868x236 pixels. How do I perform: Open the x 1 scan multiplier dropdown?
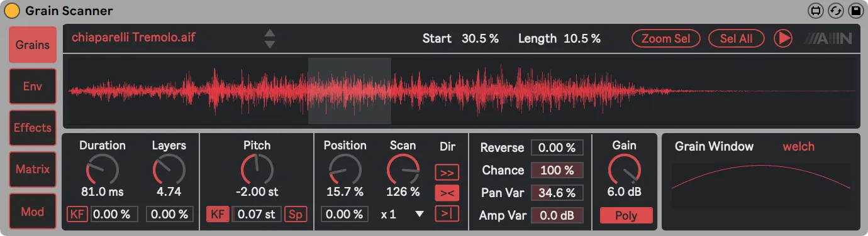coord(403,214)
